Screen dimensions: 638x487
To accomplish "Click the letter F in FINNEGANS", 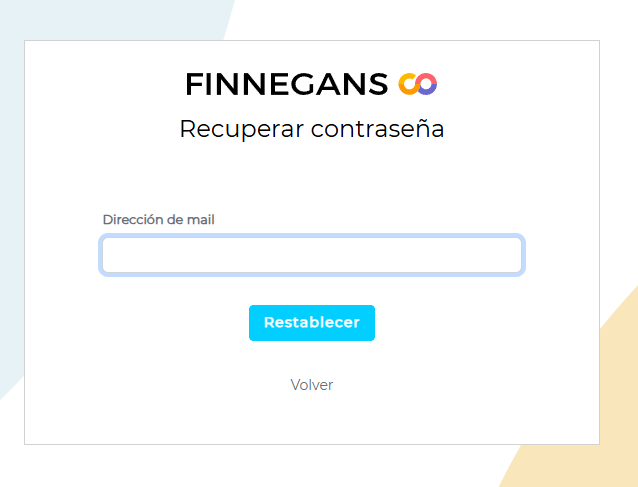I will [194, 85].
